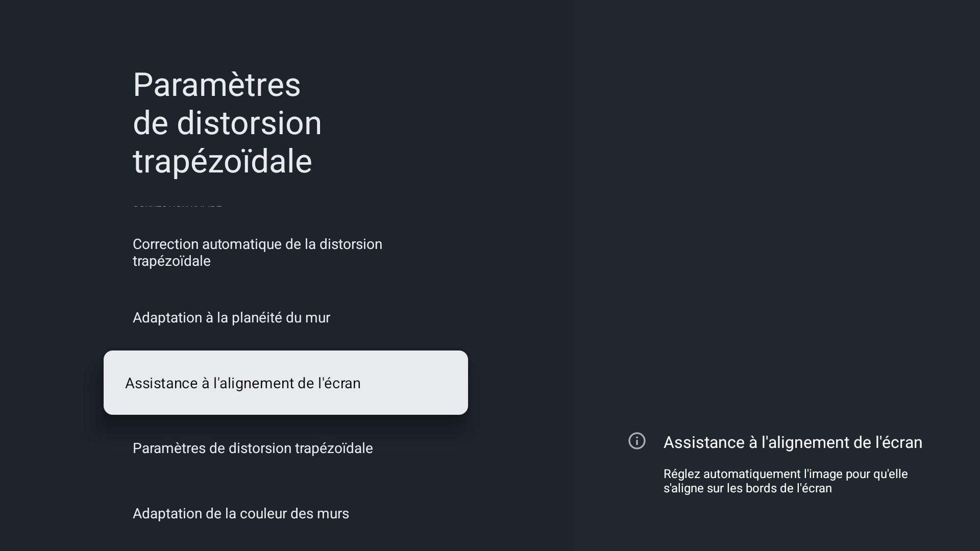Activate the highlighted Assistance à l'alignement de l'écran item
Viewport: 980px width, 551px height.
point(285,383)
